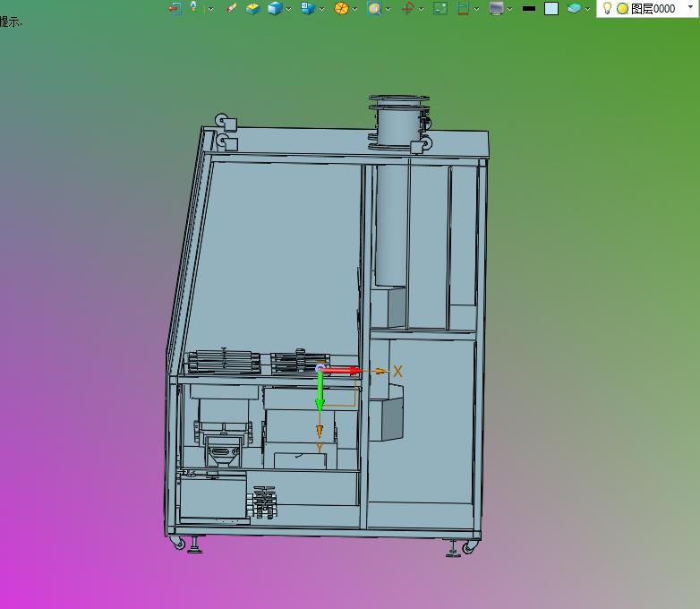Click the zoom magnifier tool icon
The height and width of the screenshot is (609, 700).
374,8
